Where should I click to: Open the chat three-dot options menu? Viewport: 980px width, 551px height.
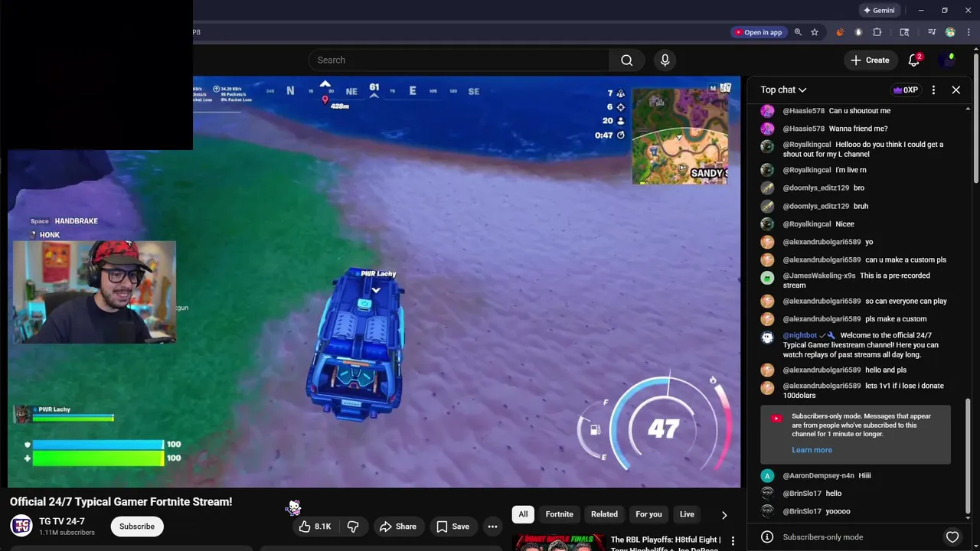(x=933, y=90)
